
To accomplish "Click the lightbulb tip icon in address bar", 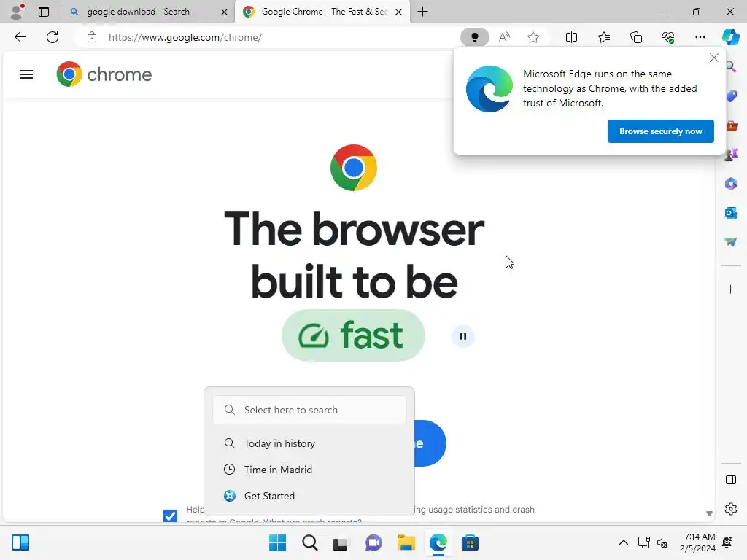I will (474, 37).
